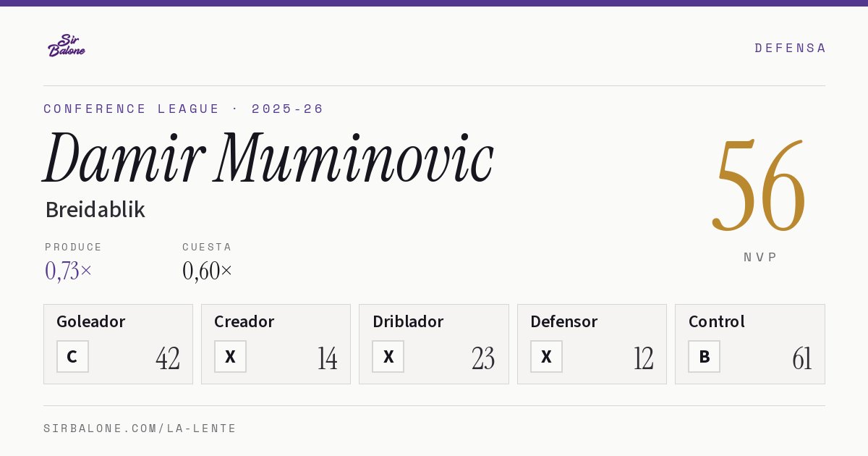Viewport: 868px width, 456px height.
Task: Click the NVP label under the score
Action: 760,257
